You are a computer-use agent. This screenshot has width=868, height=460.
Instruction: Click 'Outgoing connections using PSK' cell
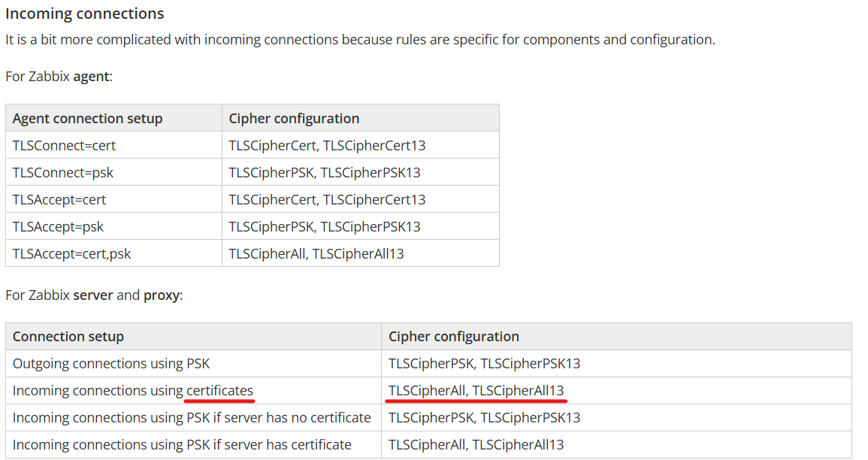pyautogui.click(x=110, y=363)
